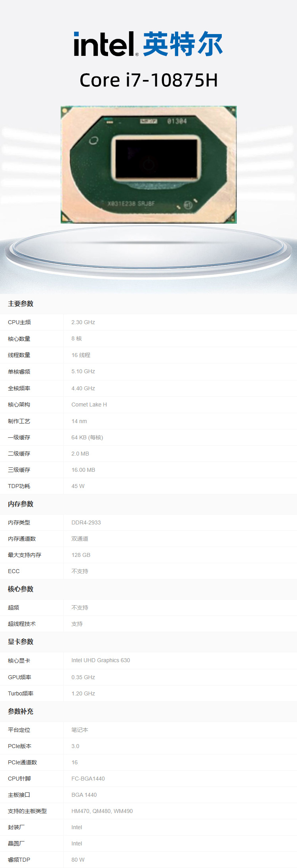The width and height of the screenshot is (297, 868).
Task: Click the 支持的主板类型 row label
Action: [27, 811]
